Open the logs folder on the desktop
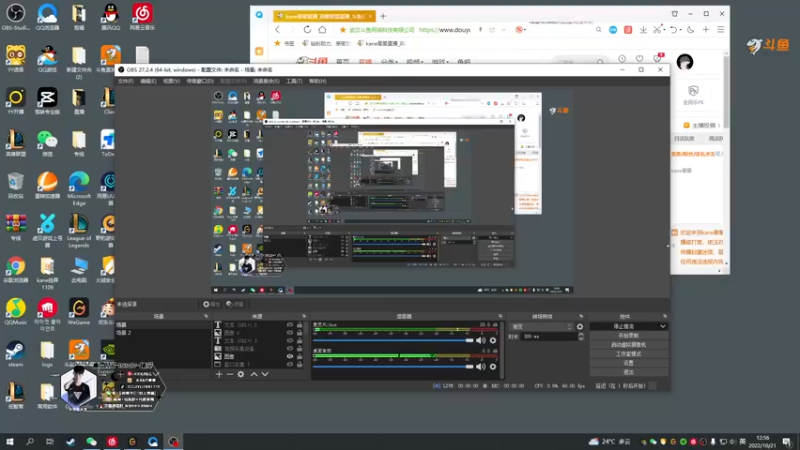The image size is (800, 450). point(47,354)
